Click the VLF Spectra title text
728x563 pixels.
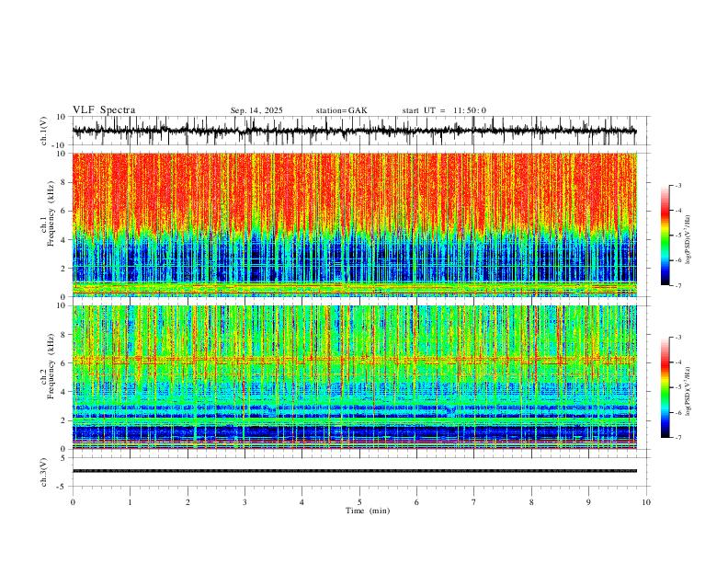pyautogui.click(x=104, y=110)
